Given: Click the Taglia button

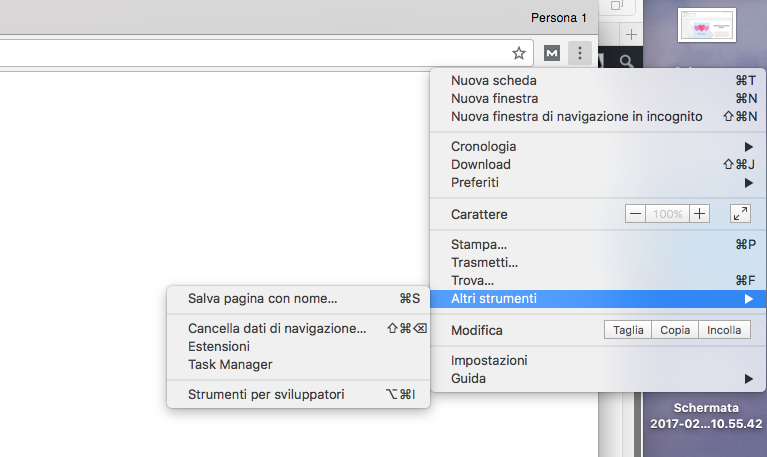Looking at the screenshot, I should click(628, 330).
